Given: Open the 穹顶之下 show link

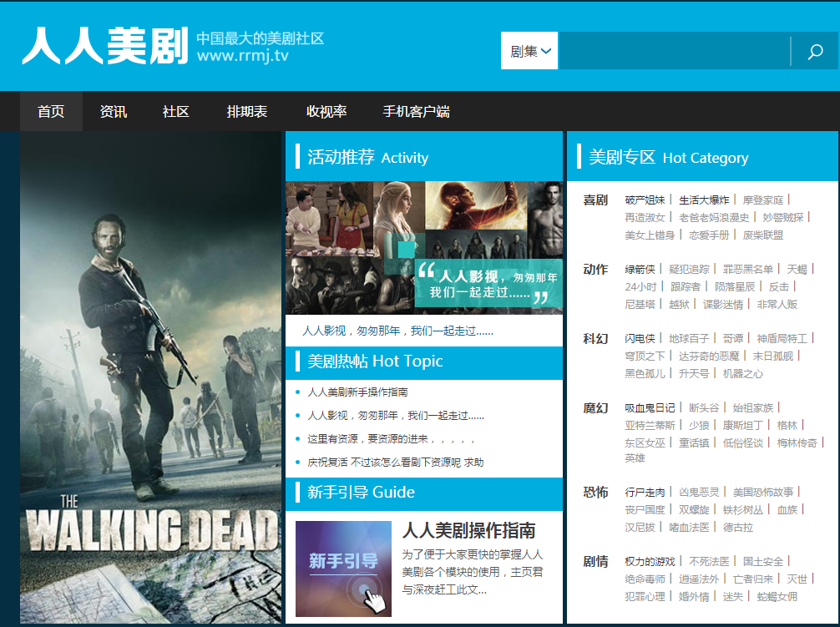Looking at the screenshot, I should click(645, 356).
